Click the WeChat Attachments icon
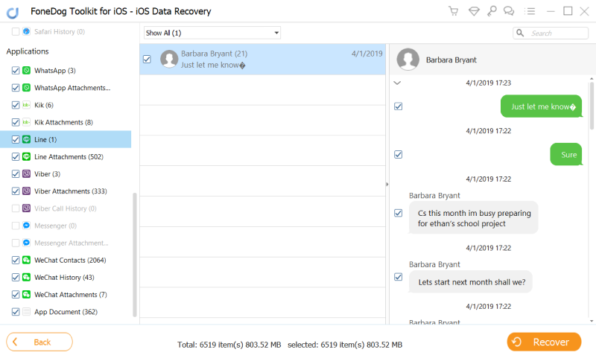The height and width of the screenshot is (364, 596). click(26, 295)
